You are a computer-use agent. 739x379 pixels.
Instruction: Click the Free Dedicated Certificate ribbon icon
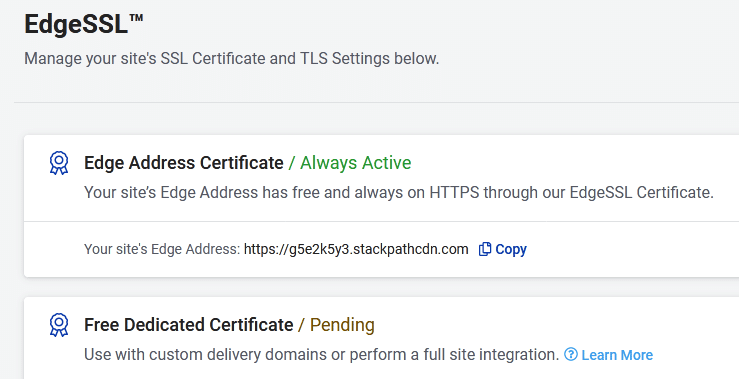(x=59, y=325)
